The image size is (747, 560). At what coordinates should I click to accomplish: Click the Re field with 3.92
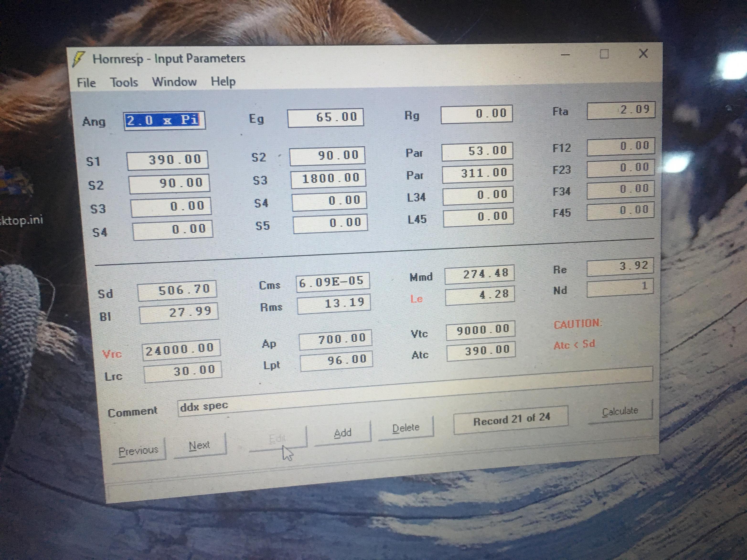click(x=620, y=267)
